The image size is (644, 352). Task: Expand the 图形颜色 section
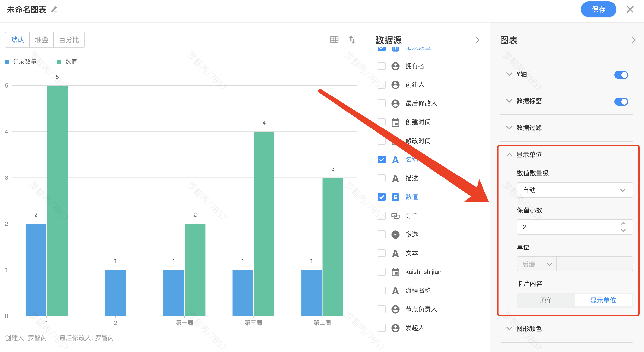[529, 328]
